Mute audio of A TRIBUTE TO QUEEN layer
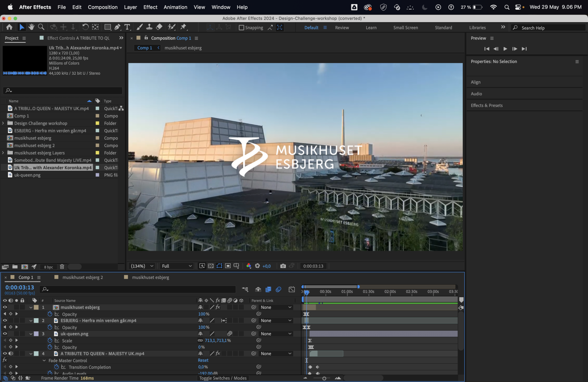588x382 pixels. [x=10, y=353]
